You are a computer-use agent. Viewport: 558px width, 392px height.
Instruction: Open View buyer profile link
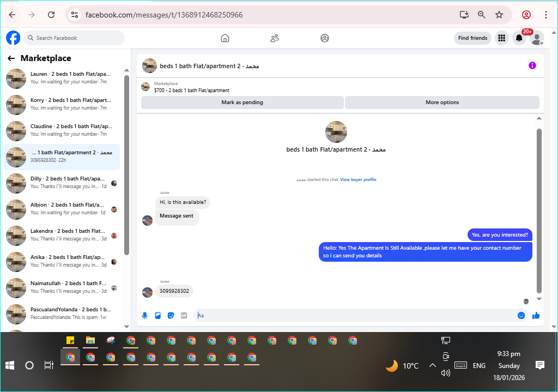click(358, 180)
